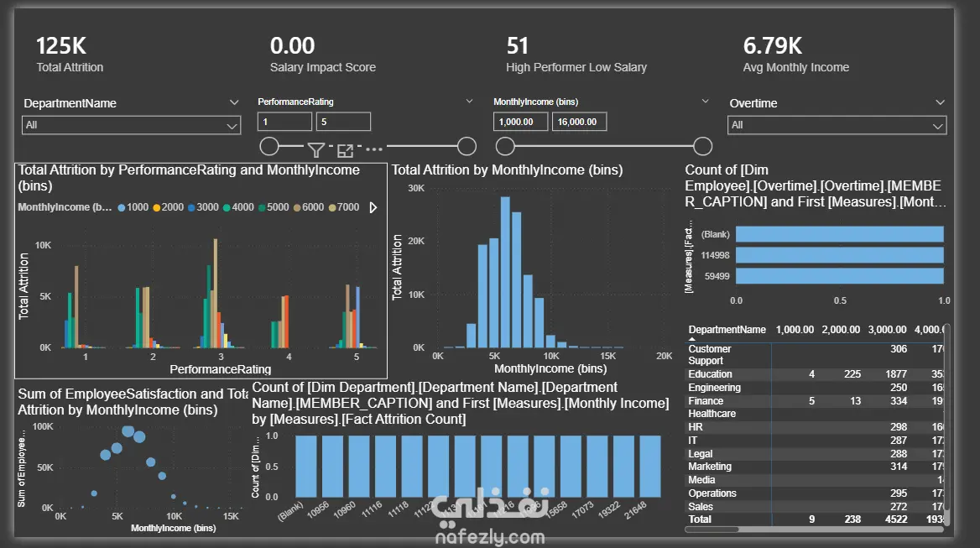
Task: Select the HR row in the table
Action: (x=815, y=427)
